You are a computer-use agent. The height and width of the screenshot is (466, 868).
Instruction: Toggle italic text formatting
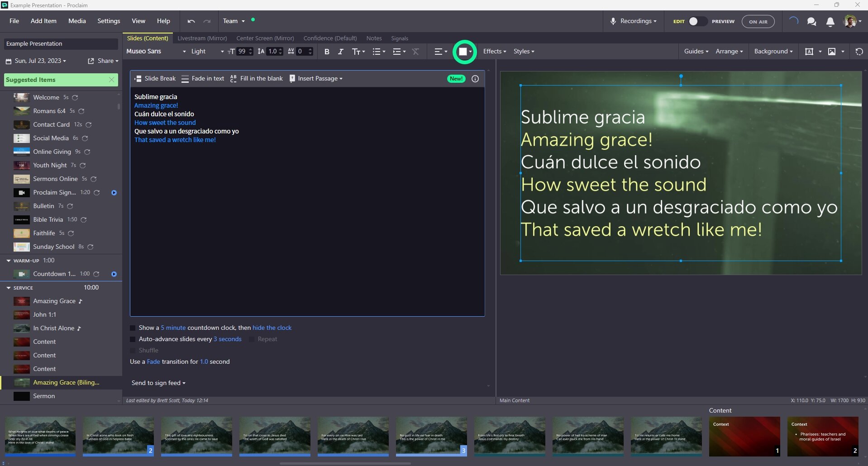341,52
